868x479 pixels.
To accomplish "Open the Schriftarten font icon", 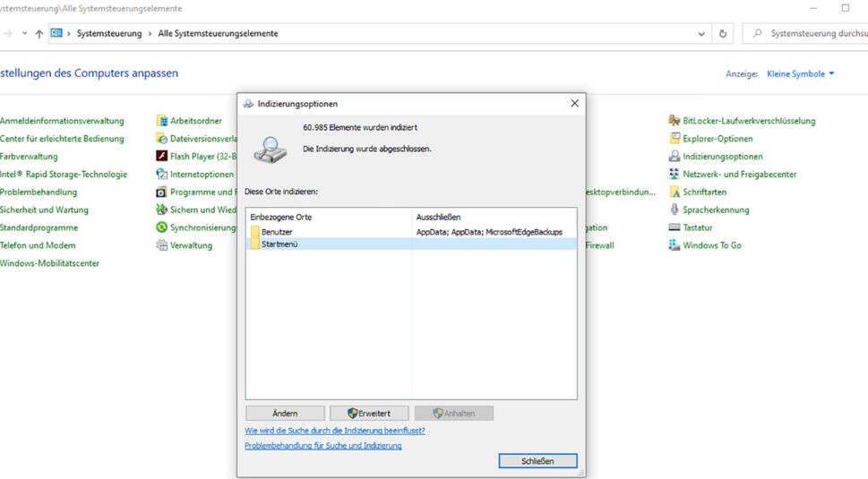I will pyautogui.click(x=675, y=192).
